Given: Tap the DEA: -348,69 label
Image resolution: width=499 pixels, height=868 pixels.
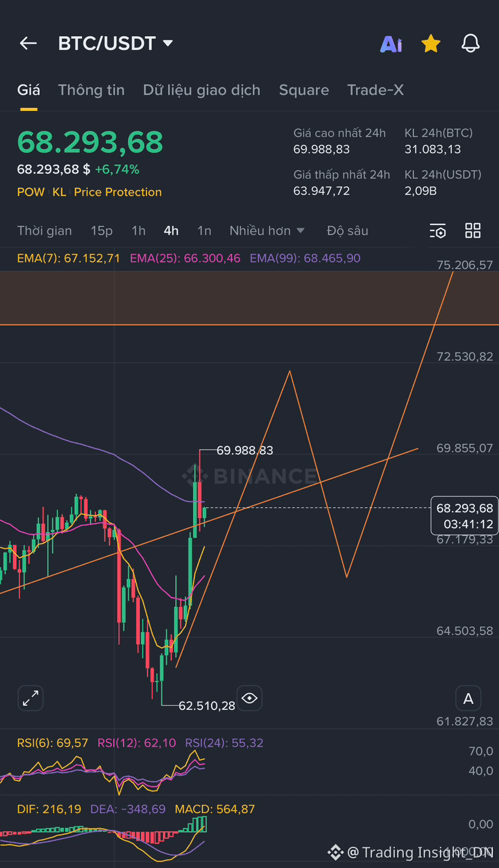Looking at the screenshot, I should [128, 809].
